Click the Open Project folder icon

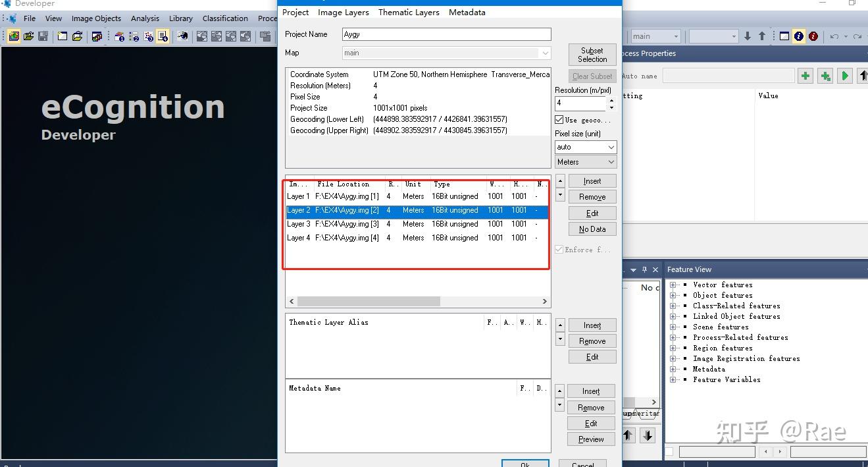click(x=29, y=36)
